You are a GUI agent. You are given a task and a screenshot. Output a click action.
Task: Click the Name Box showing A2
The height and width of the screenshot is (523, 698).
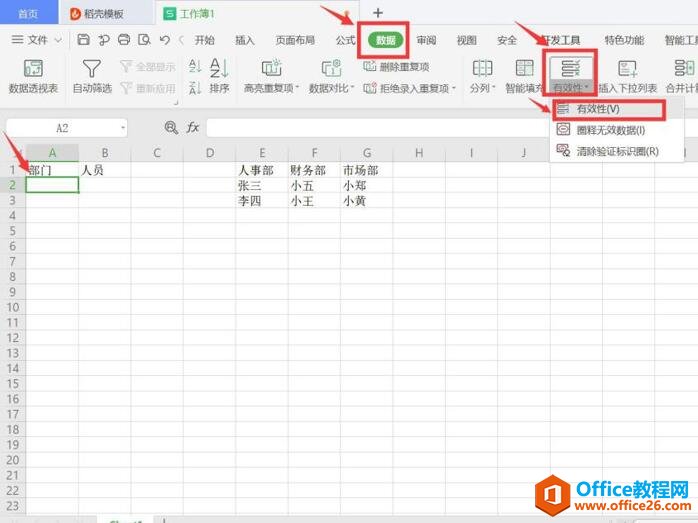[62, 128]
